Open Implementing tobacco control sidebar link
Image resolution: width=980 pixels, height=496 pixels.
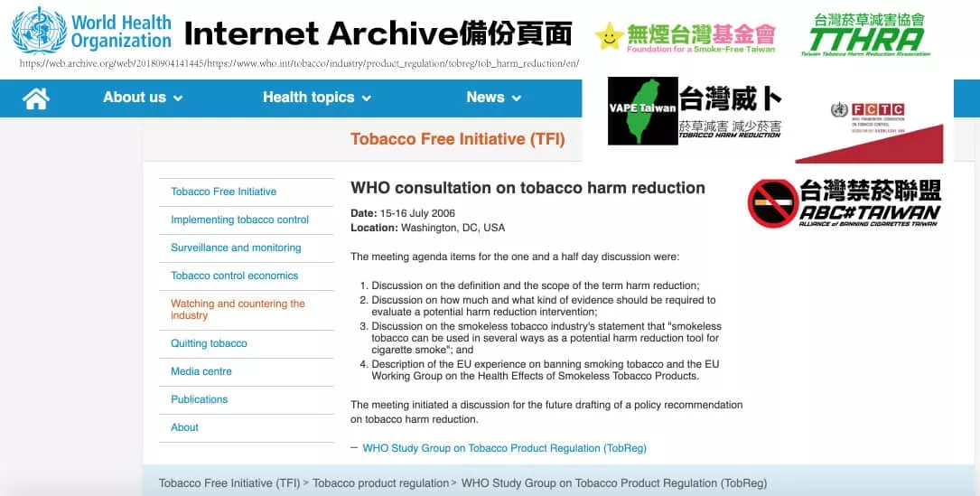tap(239, 220)
